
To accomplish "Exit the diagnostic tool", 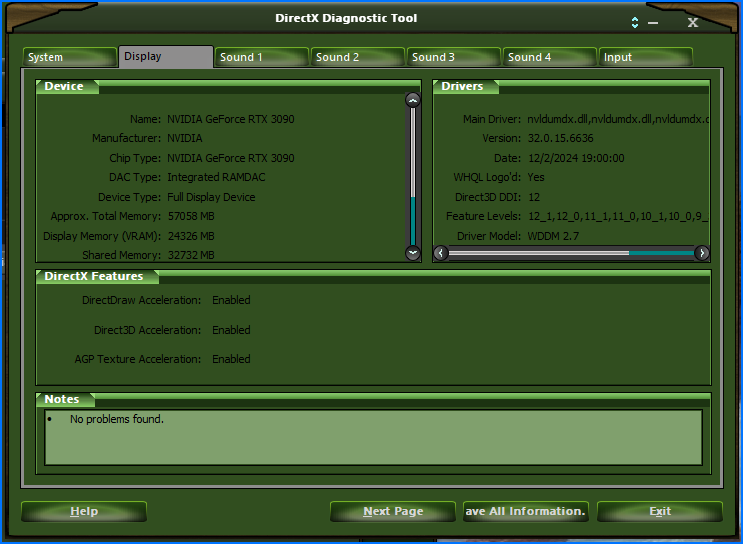I will 660,511.
